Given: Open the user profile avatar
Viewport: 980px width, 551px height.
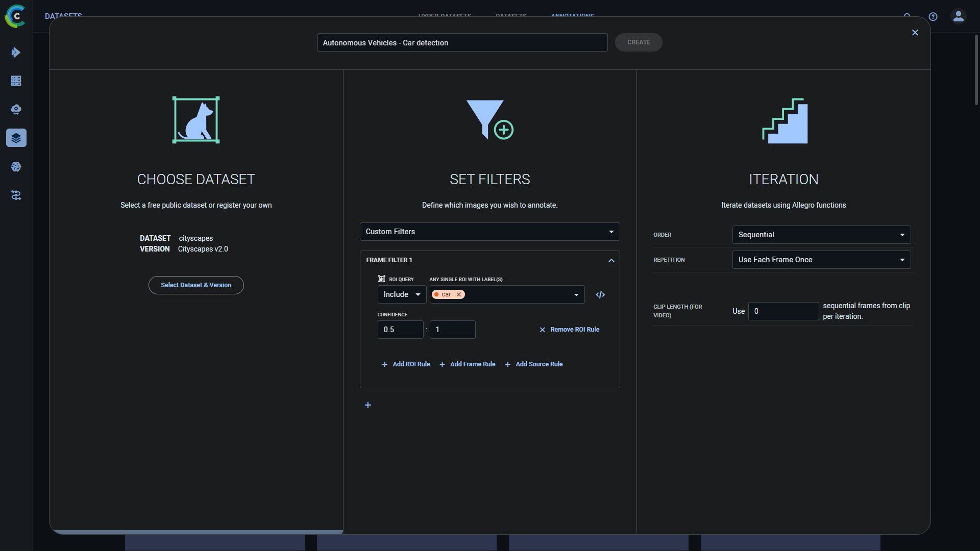Looking at the screenshot, I should (x=958, y=16).
